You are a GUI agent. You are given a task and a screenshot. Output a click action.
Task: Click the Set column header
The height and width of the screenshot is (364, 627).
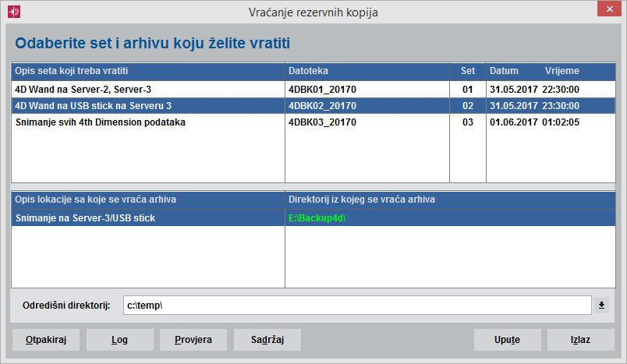coord(468,71)
